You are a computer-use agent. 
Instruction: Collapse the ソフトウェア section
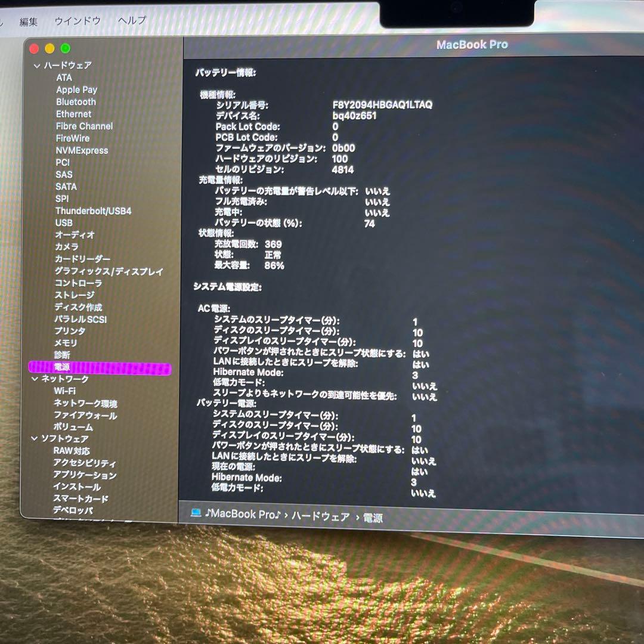pyautogui.click(x=35, y=439)
